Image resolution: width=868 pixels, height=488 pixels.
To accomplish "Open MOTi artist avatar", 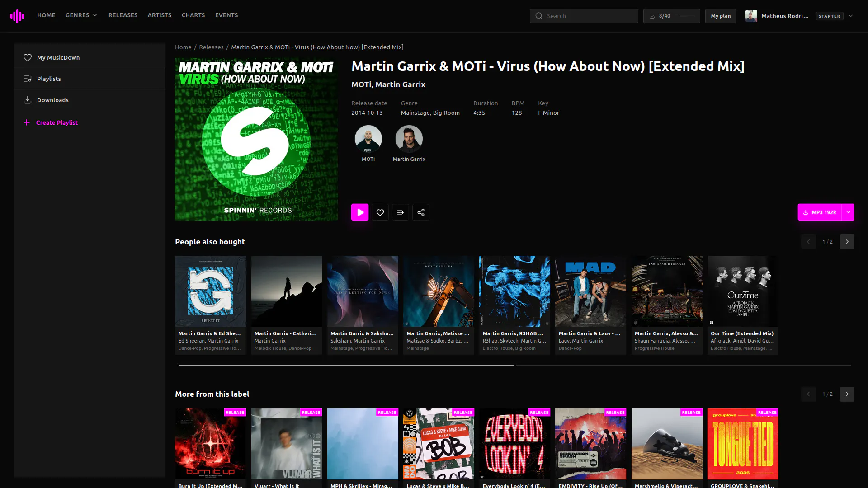I will 368,139.
